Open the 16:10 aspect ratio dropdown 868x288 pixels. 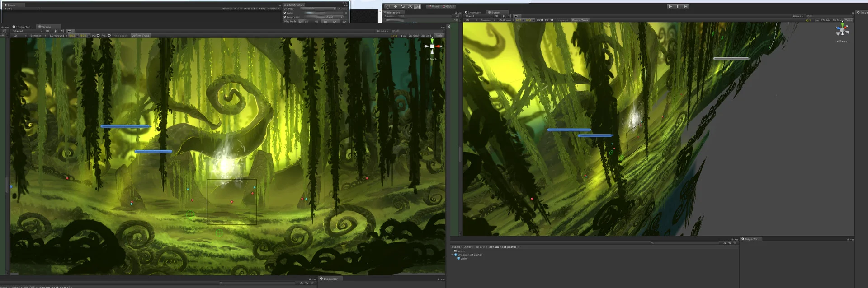(22, 9)
